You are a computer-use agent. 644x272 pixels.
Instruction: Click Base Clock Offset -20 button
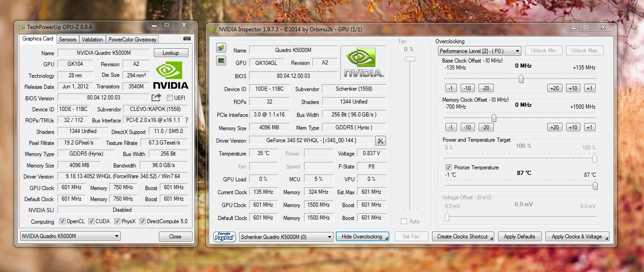coord(486,88)
